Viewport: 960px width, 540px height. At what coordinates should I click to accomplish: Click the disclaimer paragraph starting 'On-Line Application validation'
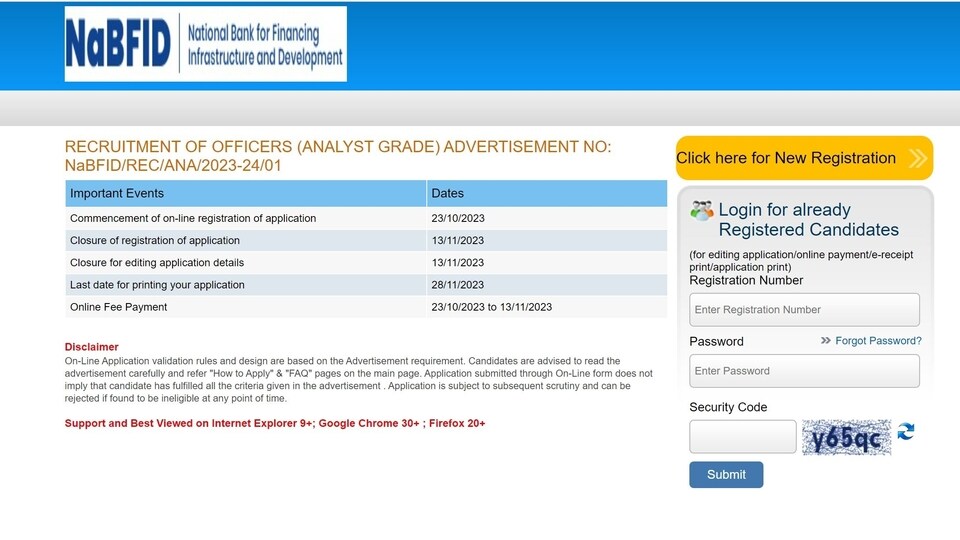pos(359,380)
